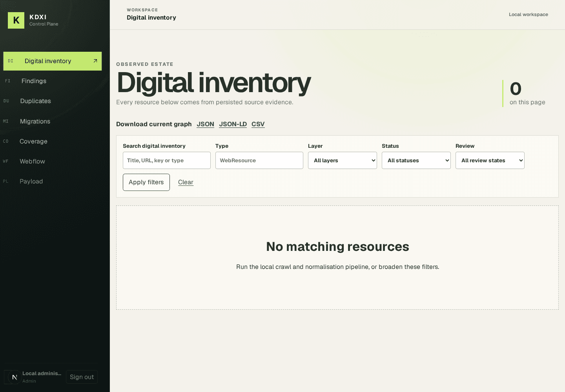The height and width of the screenshot is (392, 565).
Task: Focus the Search digital inventory field
Action: coord(167,160)
